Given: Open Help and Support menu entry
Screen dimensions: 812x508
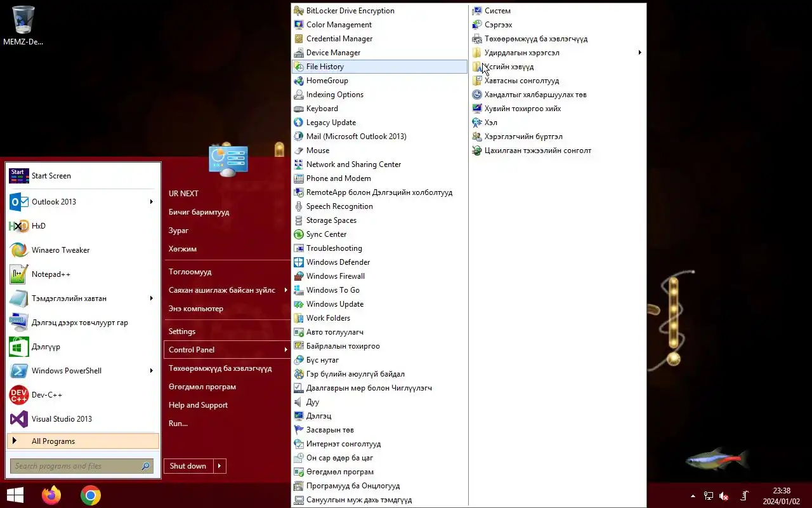Looking at the screenshot, I should 226,405.
